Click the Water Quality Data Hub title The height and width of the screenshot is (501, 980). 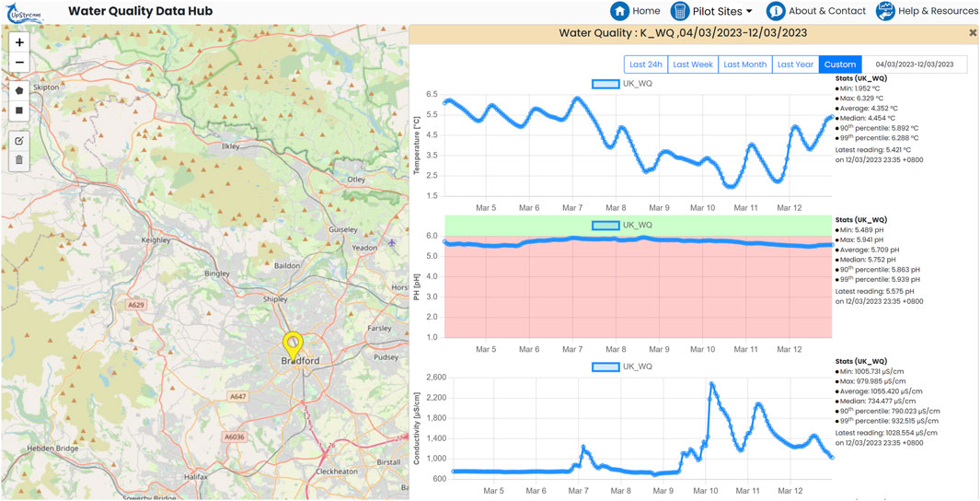(x=140, y=11)
